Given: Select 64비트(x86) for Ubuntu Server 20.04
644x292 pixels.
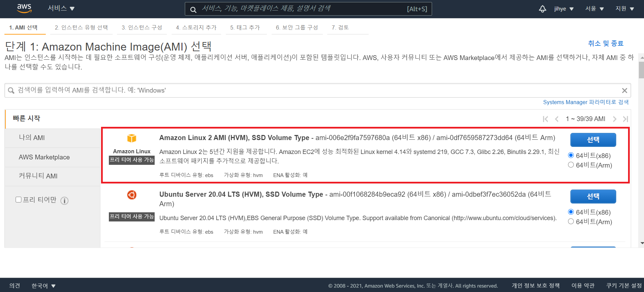Looking at the screenshot, I should [571, 212].
